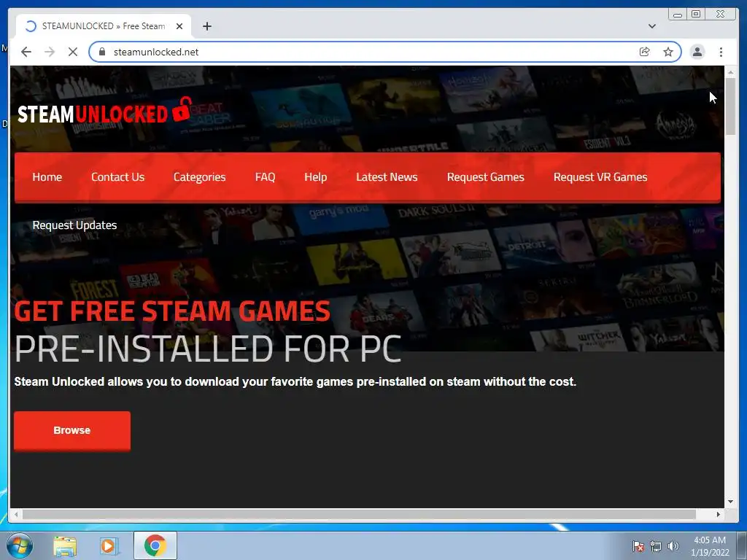Select the STEAMUNLOCKED browser tab
Viewport: 747px width, 560px height.
pyautogui.click(x=104, y=26)
